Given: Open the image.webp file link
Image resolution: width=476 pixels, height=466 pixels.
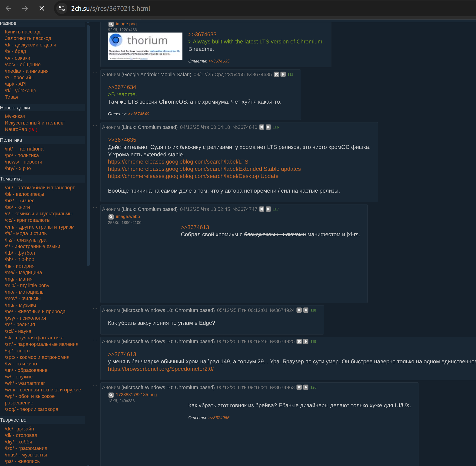Looking at the screenshot, I should 128,217.
